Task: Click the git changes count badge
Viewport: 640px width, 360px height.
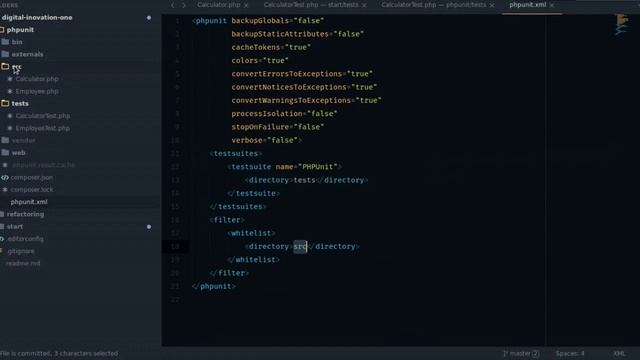Action: point(536,353)
